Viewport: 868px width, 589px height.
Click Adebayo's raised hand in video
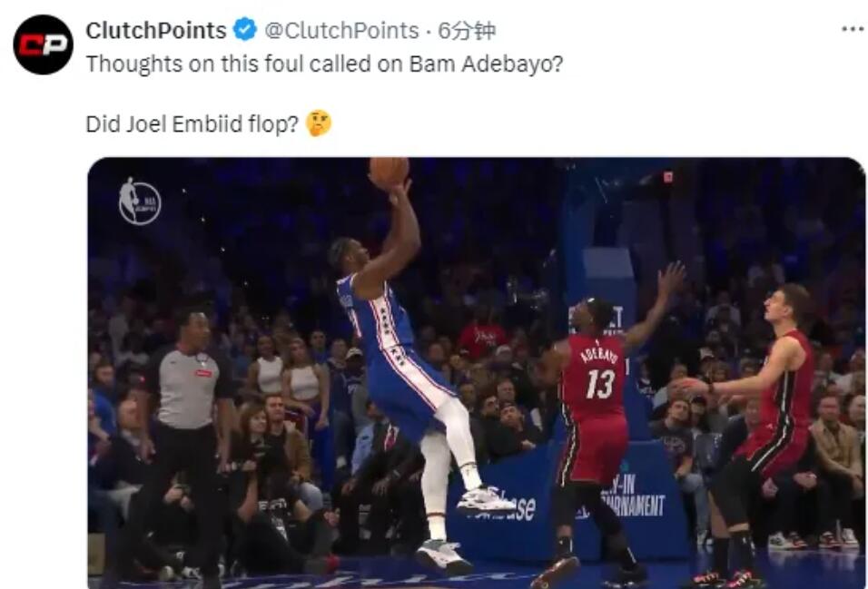click(672, 279)
